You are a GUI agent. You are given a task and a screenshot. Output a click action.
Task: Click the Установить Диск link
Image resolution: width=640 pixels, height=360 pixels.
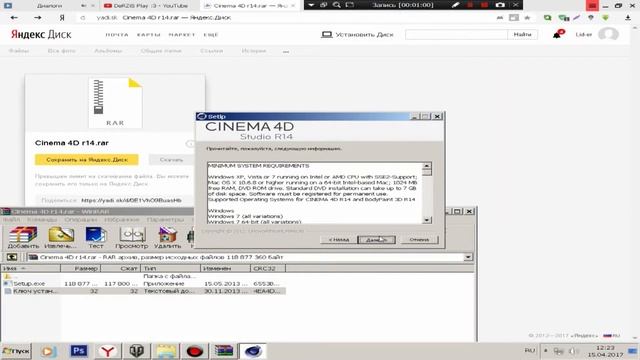[x=357, y=35]
